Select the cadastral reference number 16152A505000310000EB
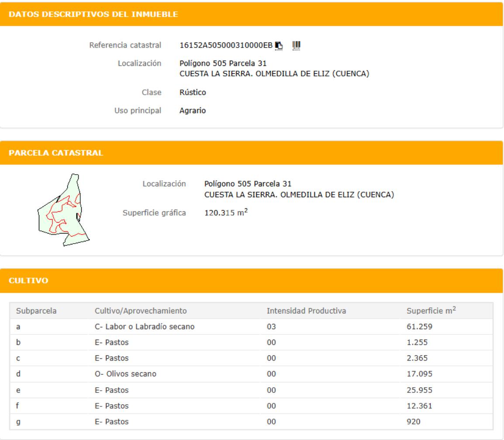Screen dimensions: 504x440 (x=226, y=45)
